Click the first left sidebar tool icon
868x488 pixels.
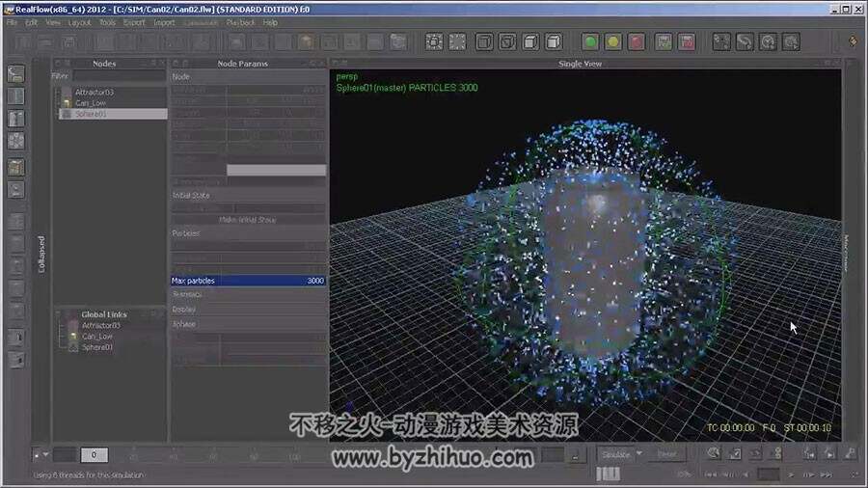tap(16, 74)
